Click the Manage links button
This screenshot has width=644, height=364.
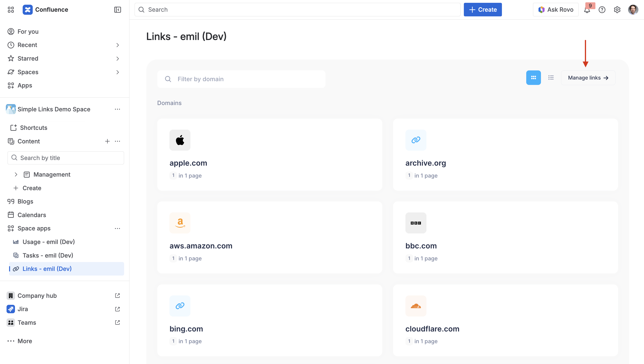(588, 78)
